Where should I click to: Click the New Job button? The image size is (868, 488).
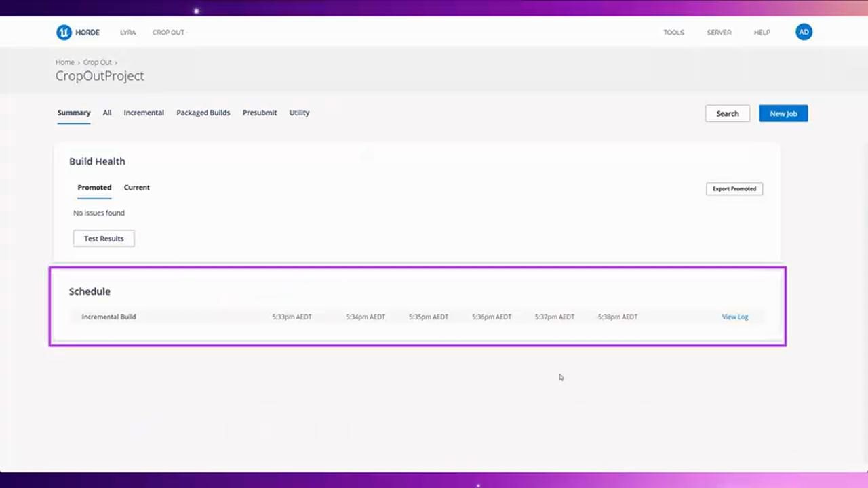[x=783, y=113]
